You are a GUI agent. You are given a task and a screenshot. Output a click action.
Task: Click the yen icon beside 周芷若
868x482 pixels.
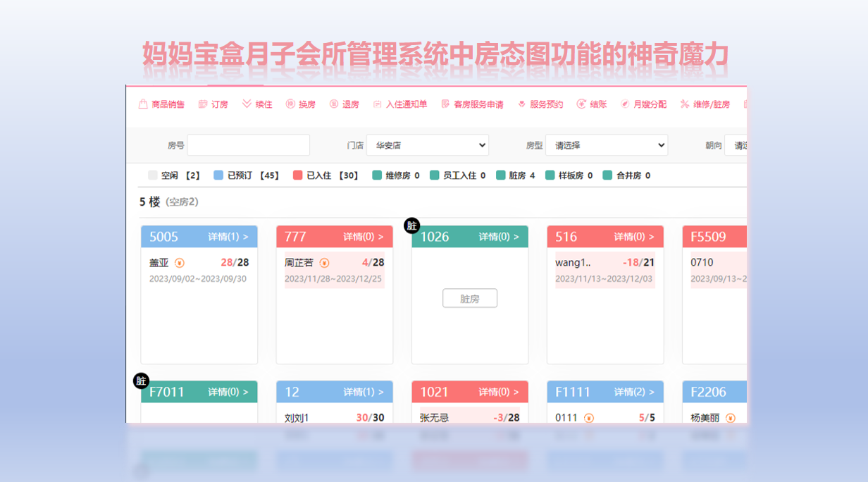pyautogui.click(x=324, y=263)
